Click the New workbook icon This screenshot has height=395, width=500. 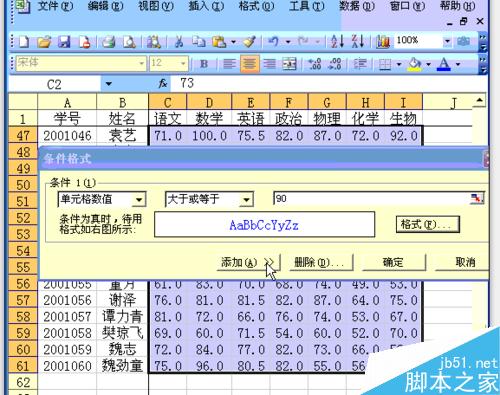24,42
